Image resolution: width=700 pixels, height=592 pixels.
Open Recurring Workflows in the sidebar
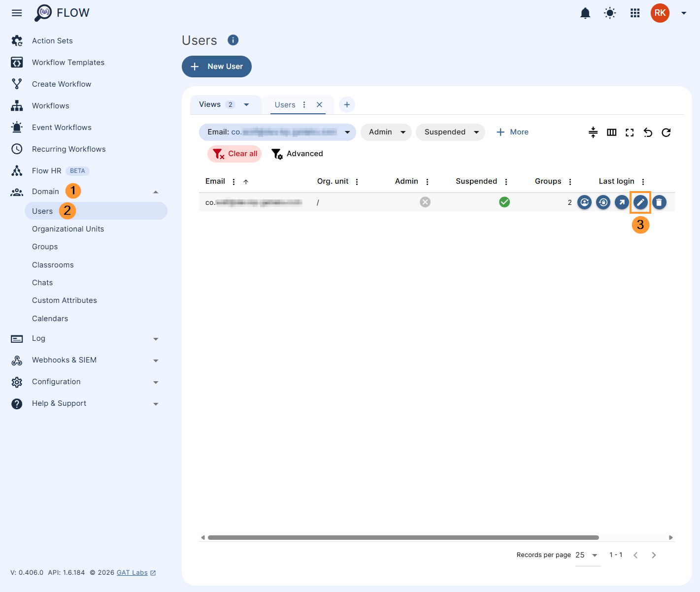click(x=68, y=149)
